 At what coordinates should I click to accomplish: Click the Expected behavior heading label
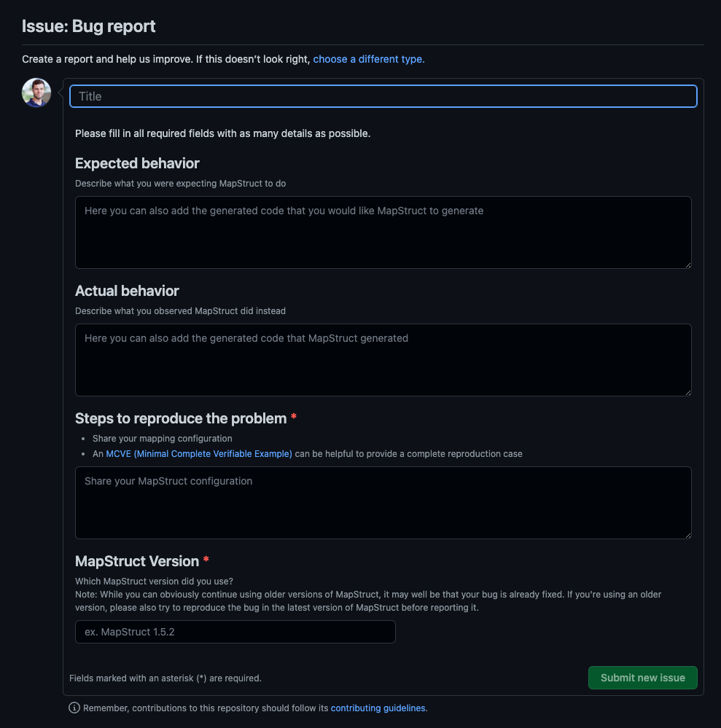137,163
